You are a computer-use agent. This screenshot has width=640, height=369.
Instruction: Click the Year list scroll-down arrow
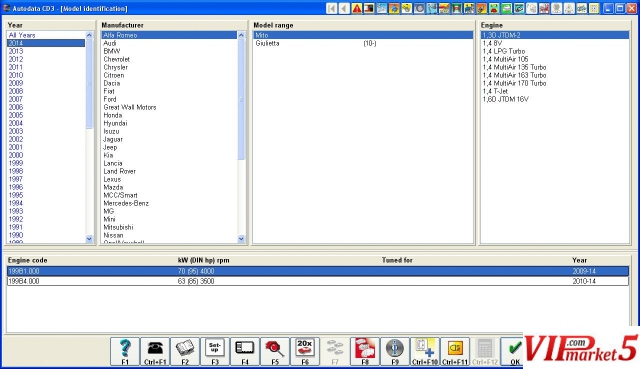[x=89, y=239]
